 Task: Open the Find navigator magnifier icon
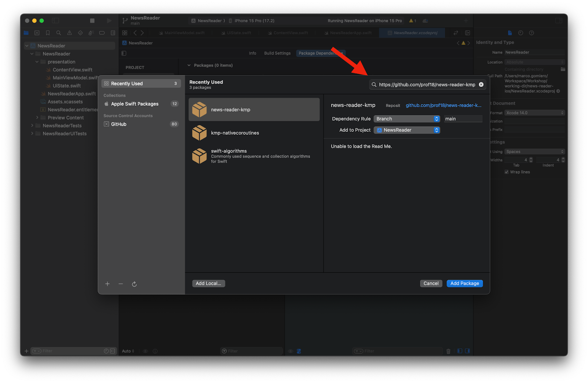point(58,33)
